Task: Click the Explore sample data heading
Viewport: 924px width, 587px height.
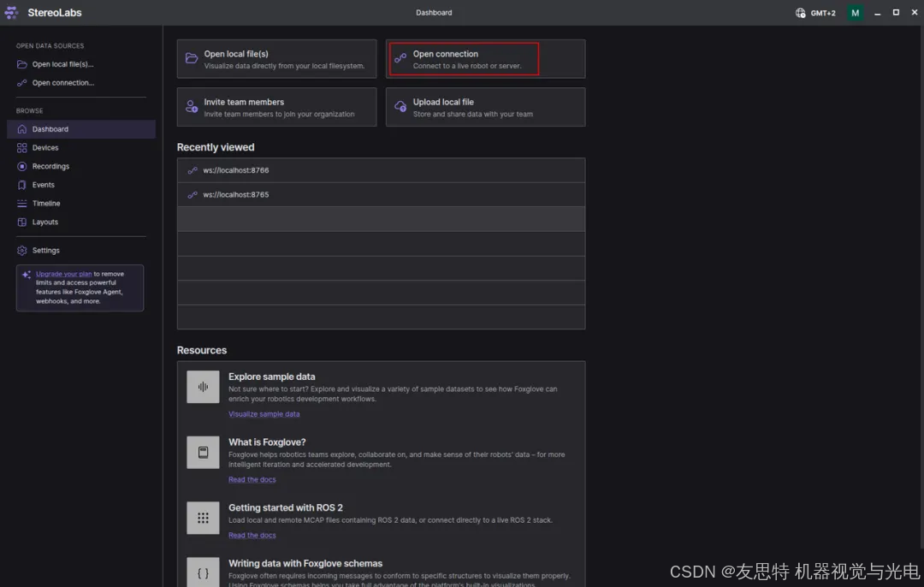Action: (272, 377)
